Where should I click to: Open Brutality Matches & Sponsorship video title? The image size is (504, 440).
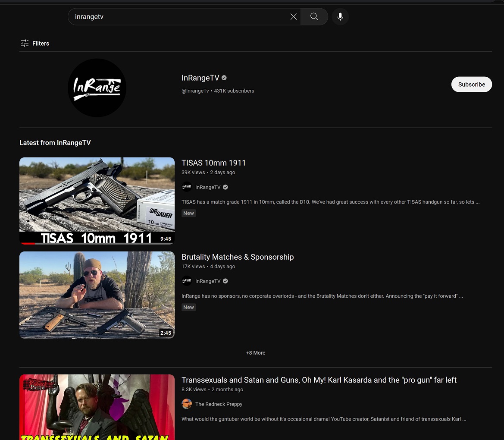click(x=238, y=257)
